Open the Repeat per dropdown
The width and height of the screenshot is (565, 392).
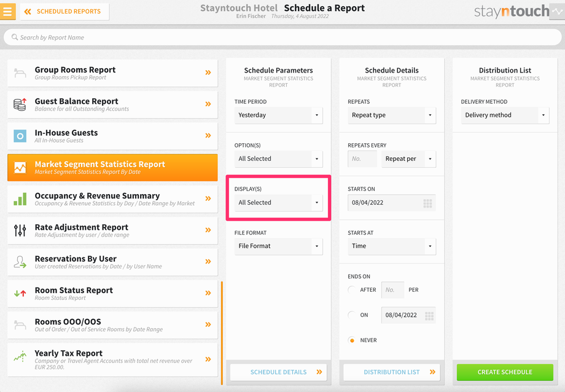pyautogui.click(x=408, y=159)
